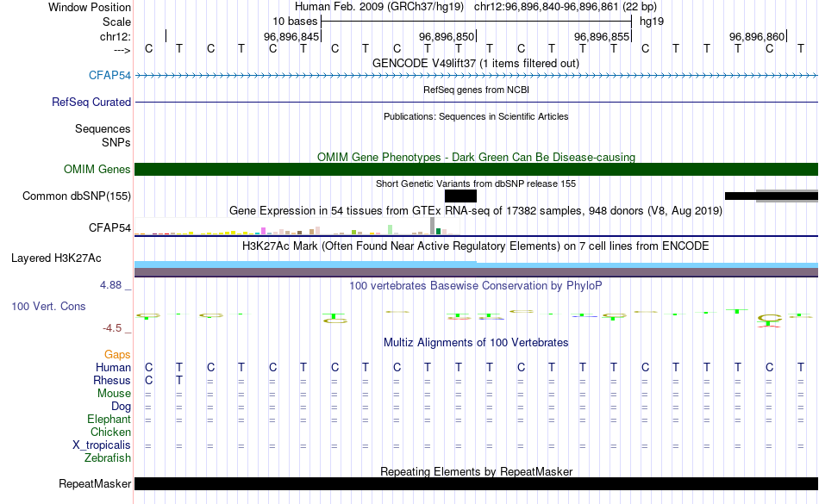The image size is (819, 504).
Task: Click the black CFAP54 GTEx expression label
Action: tap(109, 227)
